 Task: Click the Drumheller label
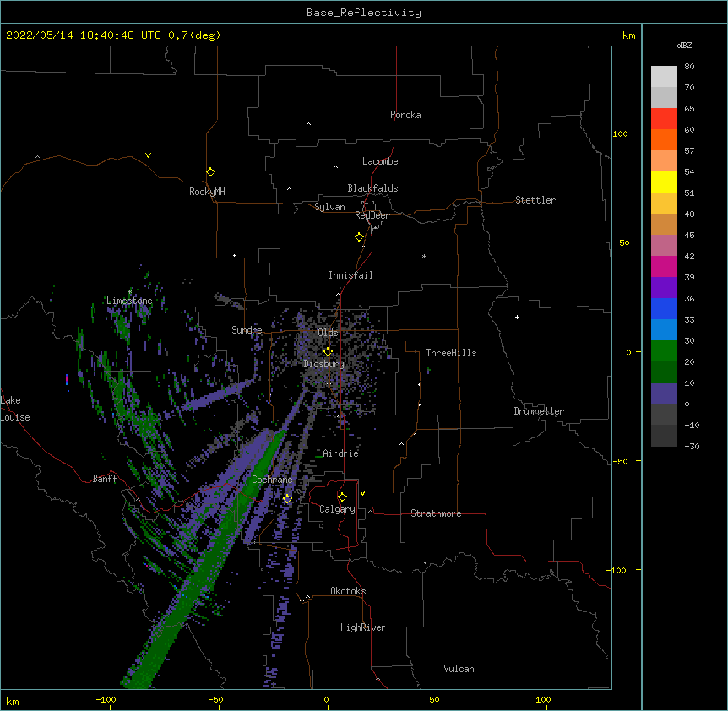pos(539,411)
